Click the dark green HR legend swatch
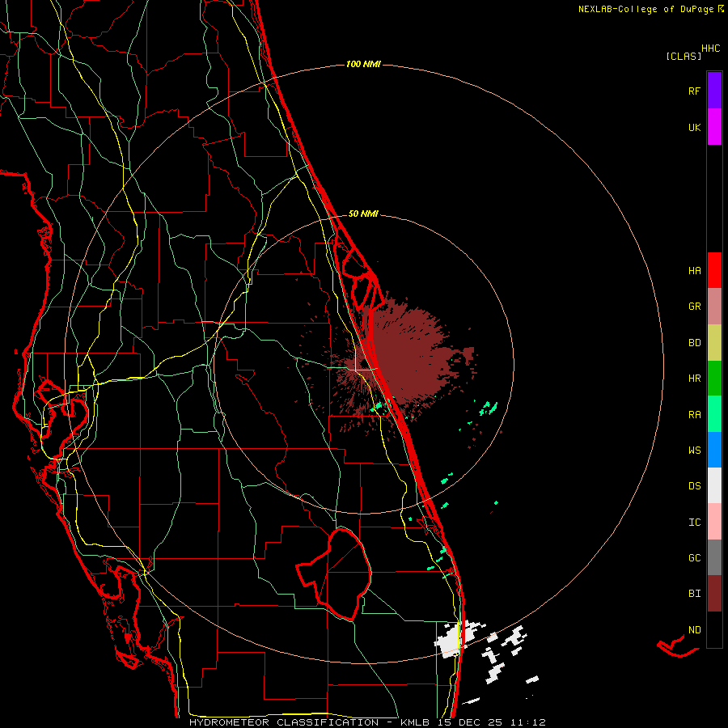Image resolution: width=728 pixels, height=728 pixels. [714, 379]
